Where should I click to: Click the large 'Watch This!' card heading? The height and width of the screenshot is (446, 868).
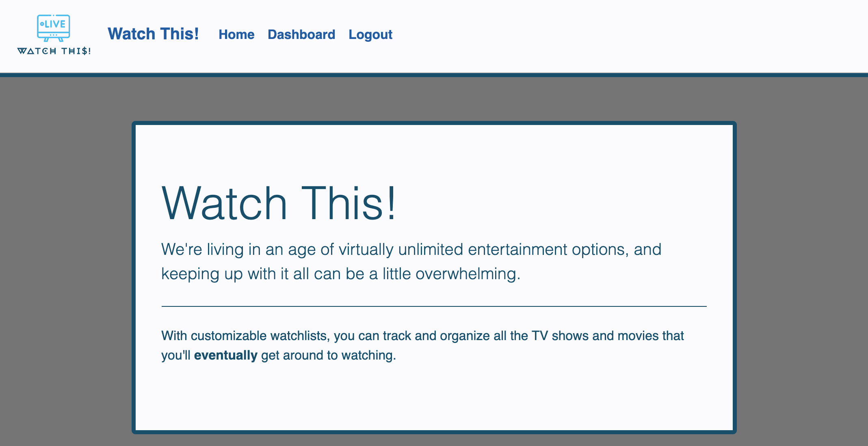pyautogui.click(x=279, y=203)
